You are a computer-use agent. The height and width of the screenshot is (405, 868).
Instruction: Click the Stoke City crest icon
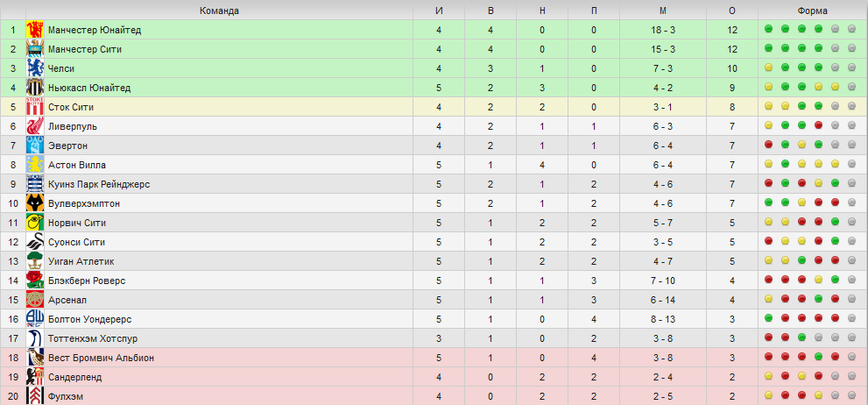(x=35, y=107)
